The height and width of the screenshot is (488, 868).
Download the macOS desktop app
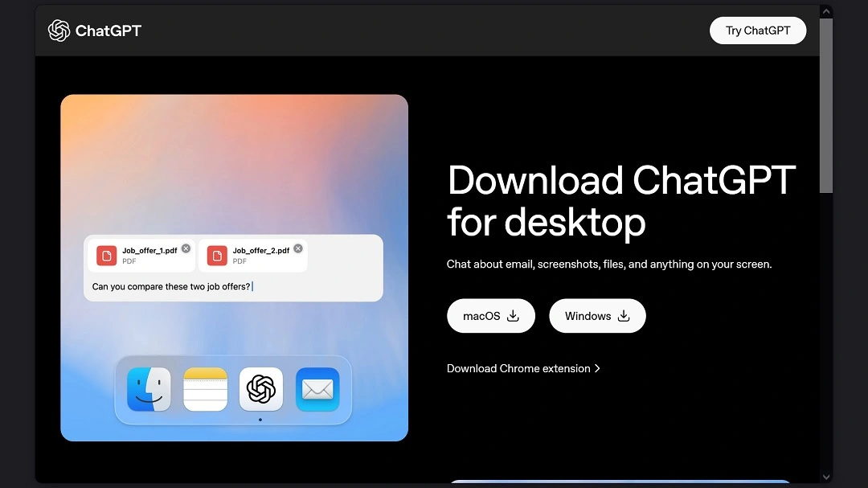490,316
